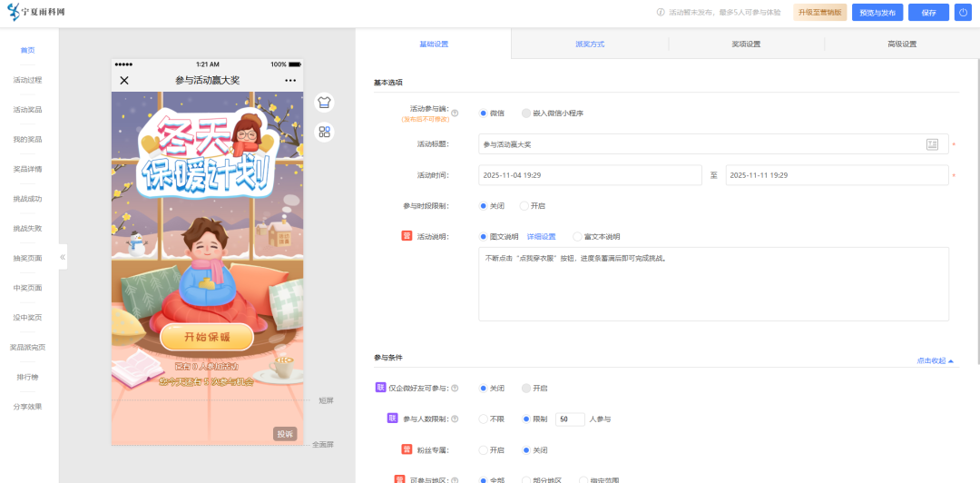Image resolution: width=980 pixels, height=483 pixels.
Task: Select 开启 for 参与时段限制
Action: click(x=524, y=206)
